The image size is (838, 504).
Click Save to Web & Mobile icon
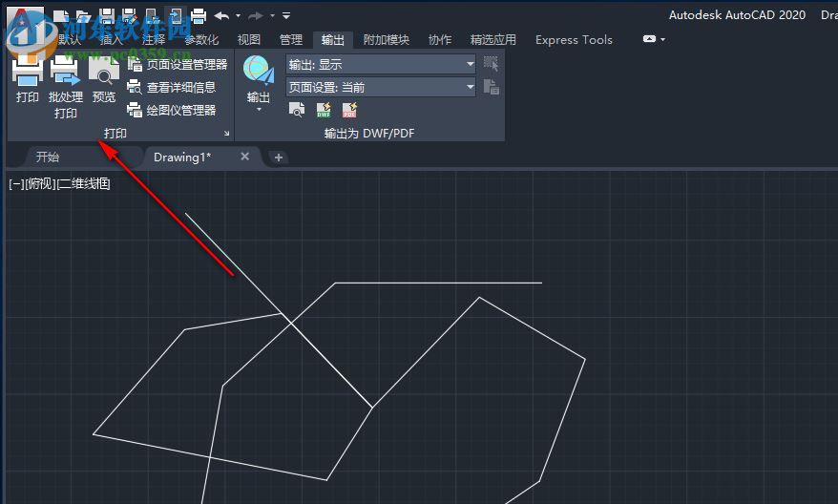[176, 16]
